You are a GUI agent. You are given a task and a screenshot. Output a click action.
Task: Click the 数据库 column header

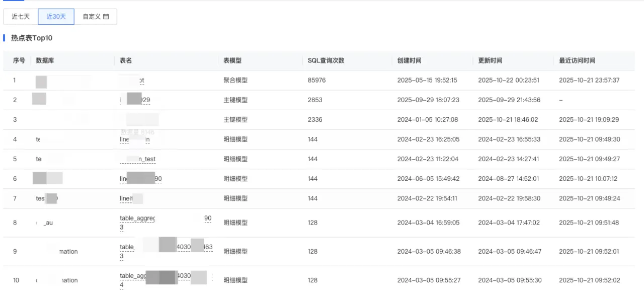tap(45, 61)
